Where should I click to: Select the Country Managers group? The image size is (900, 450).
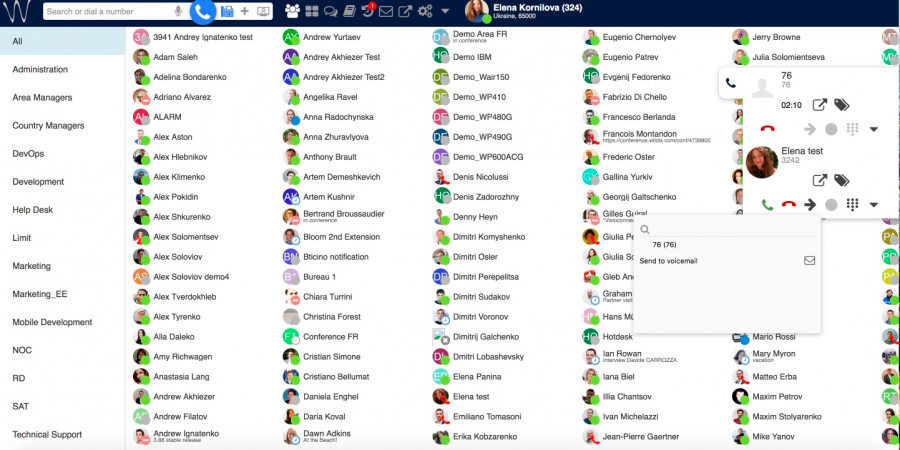[48, 126]
